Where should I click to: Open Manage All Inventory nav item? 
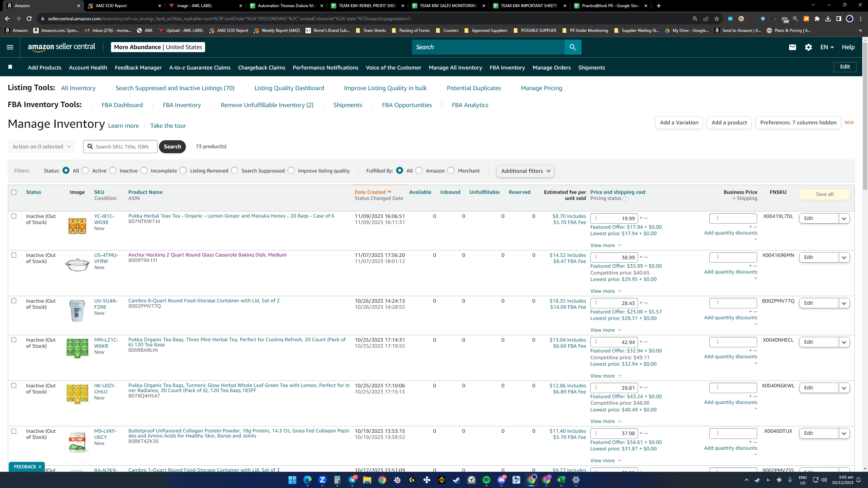(x=455, y=67)
